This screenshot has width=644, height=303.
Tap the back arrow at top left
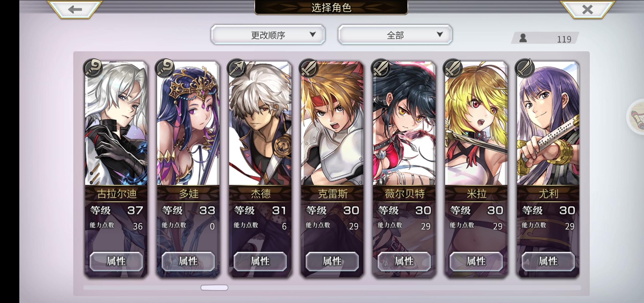pyautogui.click(x=75, y=10)
